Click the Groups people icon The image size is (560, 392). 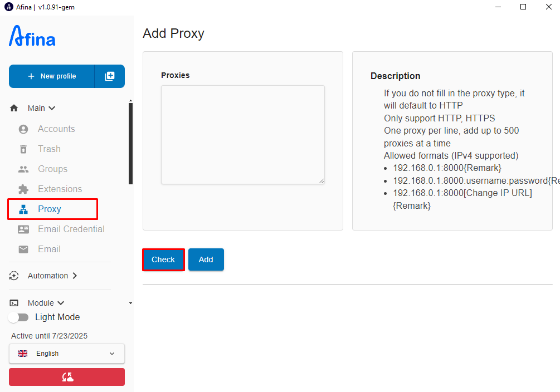[23, 169]
